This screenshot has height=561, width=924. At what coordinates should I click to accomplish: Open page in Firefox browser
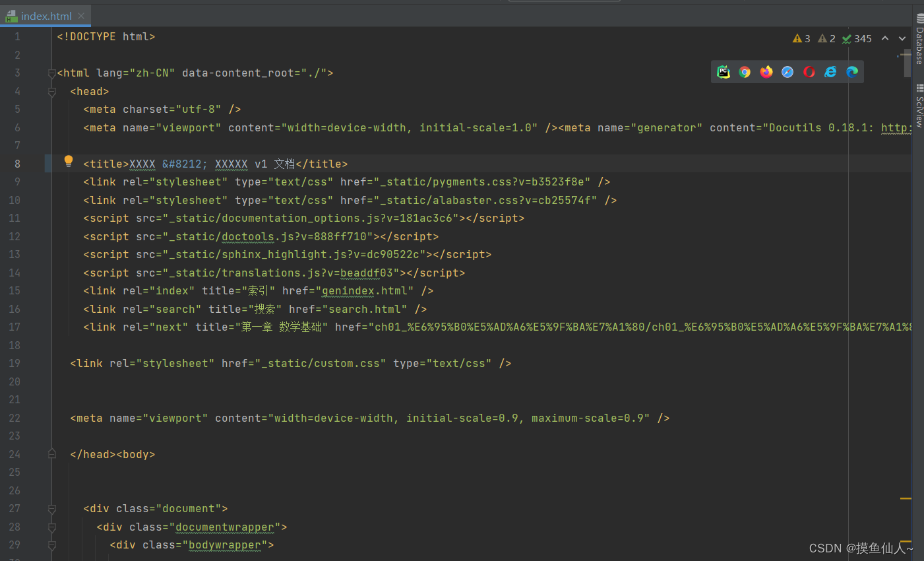(766, 72)
